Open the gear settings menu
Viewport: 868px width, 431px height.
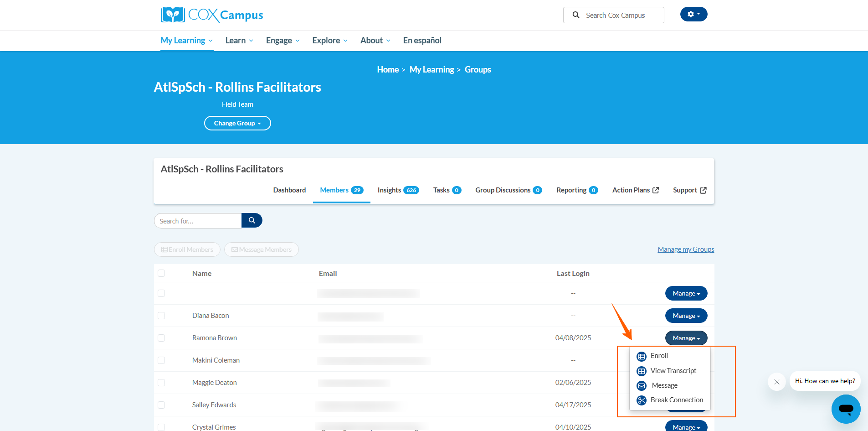693,14
